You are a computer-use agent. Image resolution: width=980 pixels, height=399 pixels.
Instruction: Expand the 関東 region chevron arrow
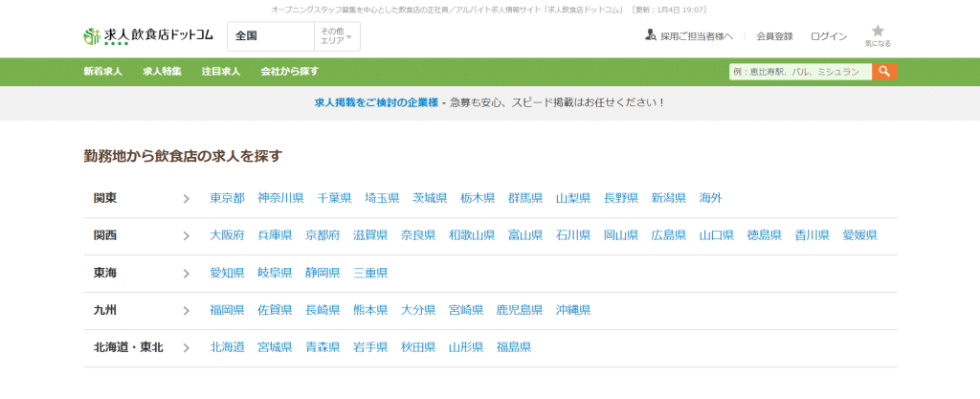(x=187, y=199)
